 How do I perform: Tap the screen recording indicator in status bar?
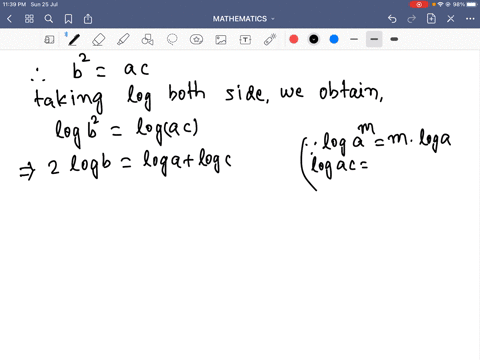(419, 4)
